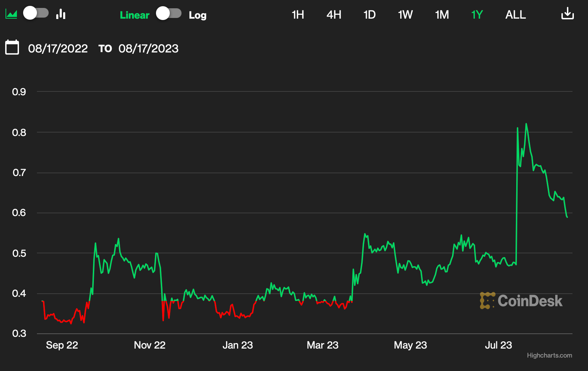Show the ALL time range
The height and width of the screenshot is (371, 588).
(x=516, y=15)
